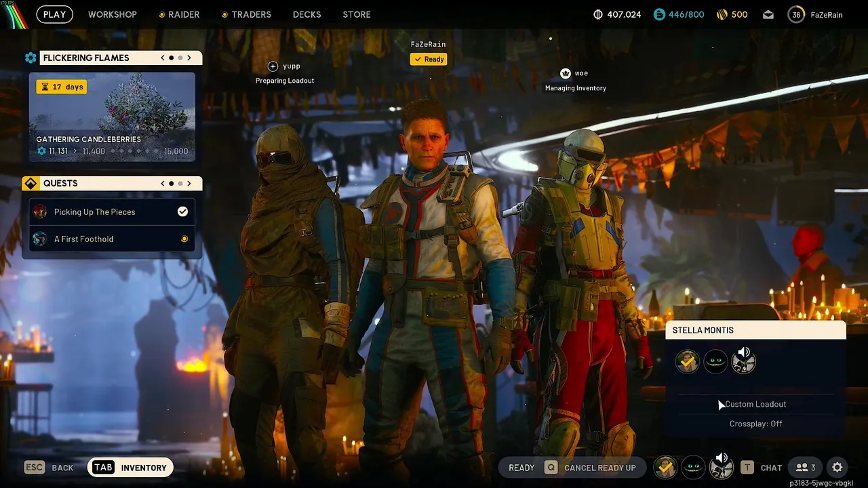Click the speaking player avatar in bottom bar

[x=721, y=466]
